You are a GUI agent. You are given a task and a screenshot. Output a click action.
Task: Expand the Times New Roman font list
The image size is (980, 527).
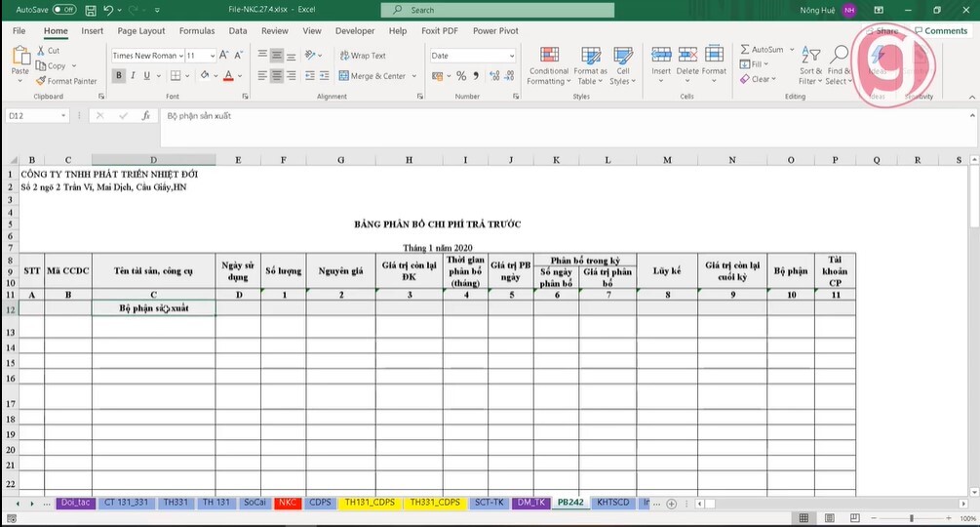pos(180,56)
